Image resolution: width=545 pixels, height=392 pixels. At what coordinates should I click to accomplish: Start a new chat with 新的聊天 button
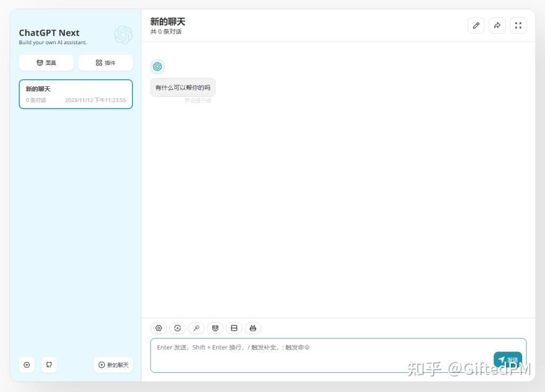[113, 365]
